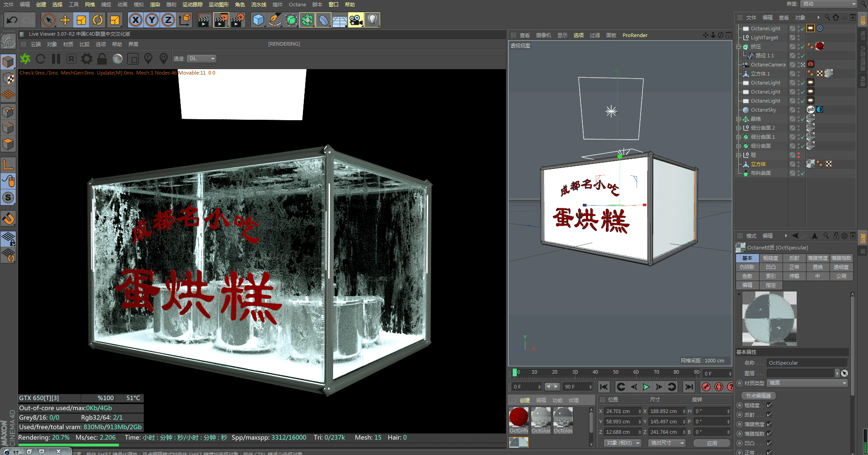Click the 应用 button in coordinates panel
The height and width of the screenshot is (455, 868).
coord(712,443)
